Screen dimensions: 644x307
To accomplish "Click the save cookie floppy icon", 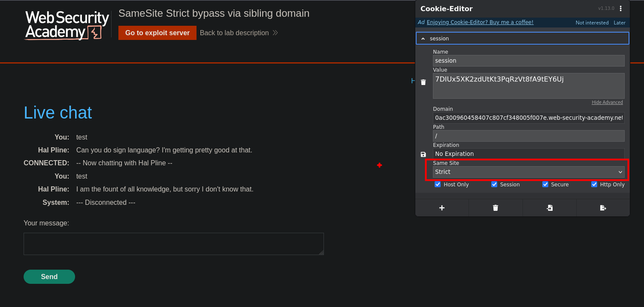I will [423, 154].
